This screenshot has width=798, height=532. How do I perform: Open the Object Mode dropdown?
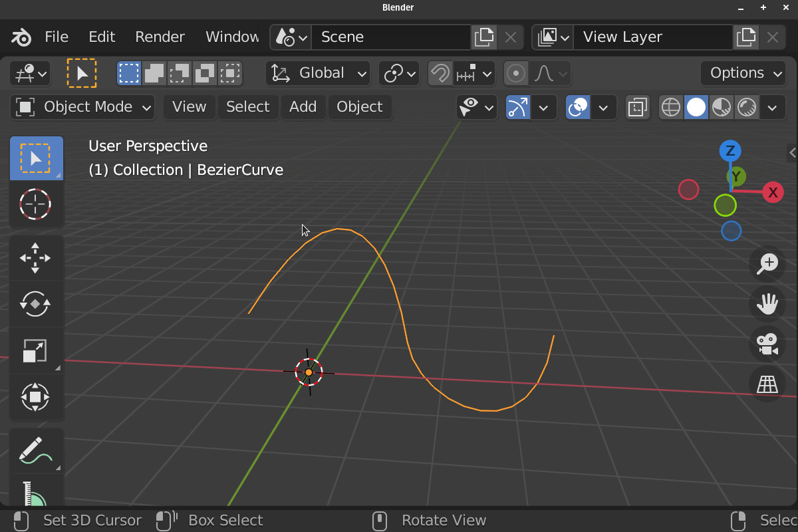pyautogui.click(x=82, y=107)
